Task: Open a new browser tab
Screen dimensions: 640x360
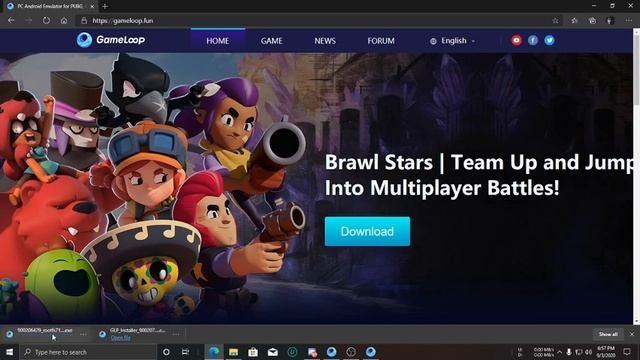Action: [x=105, y=6]
